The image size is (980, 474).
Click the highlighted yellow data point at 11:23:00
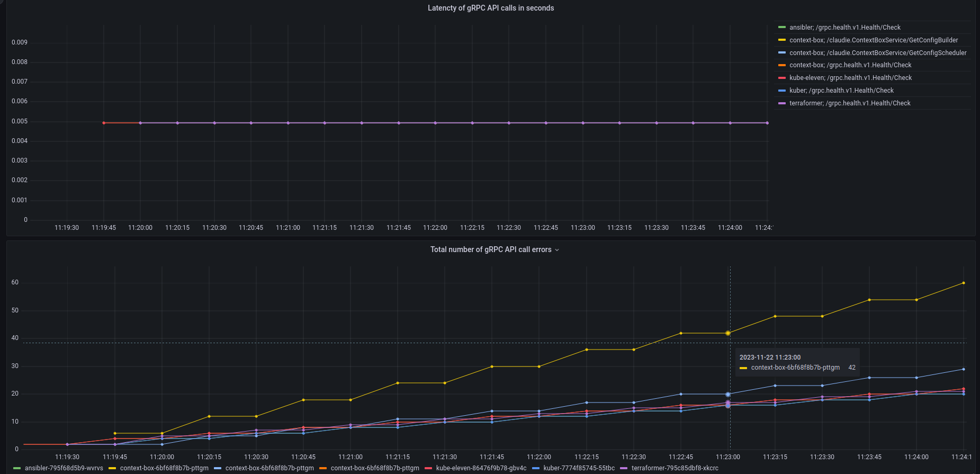pyautogui.click(x=728, y=333)
